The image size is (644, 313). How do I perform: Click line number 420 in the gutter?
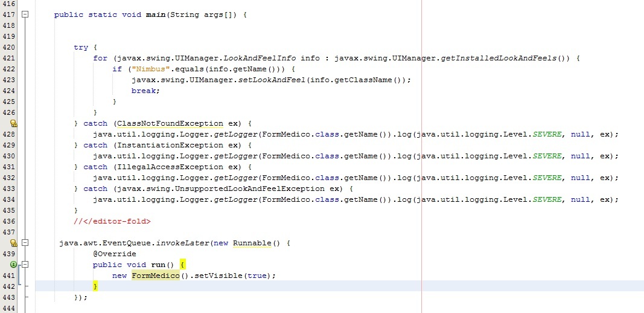point(8,47)
